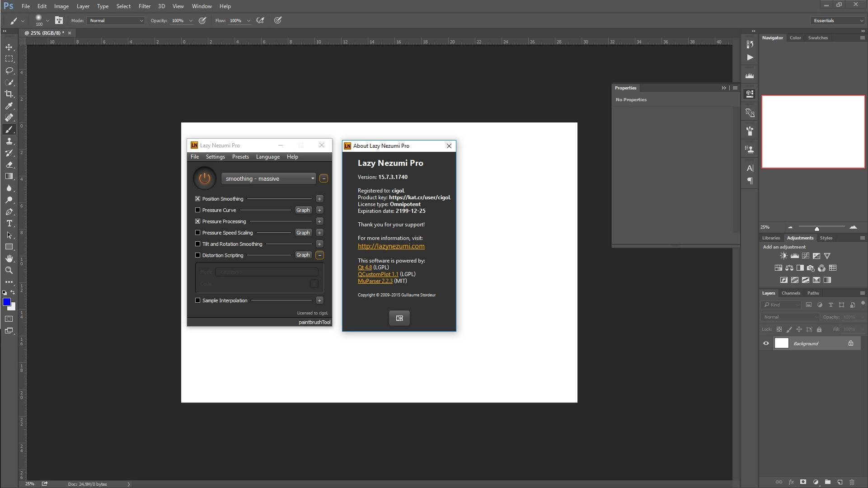The width and height of the screenshot is (868, 488).
Task: Open Graph for Pressure Speed Scaling
Action: tap(303, 232)
